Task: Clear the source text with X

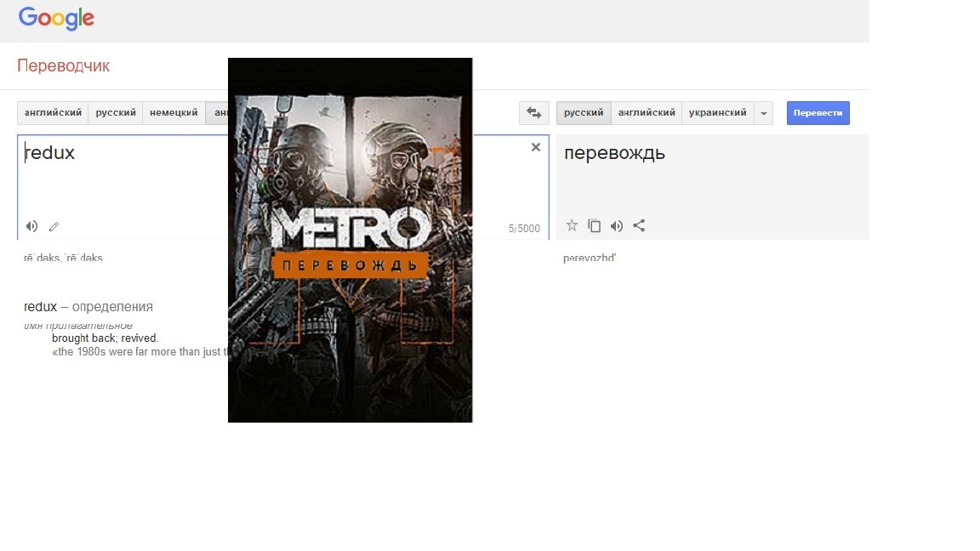Action: coord(536,147)
